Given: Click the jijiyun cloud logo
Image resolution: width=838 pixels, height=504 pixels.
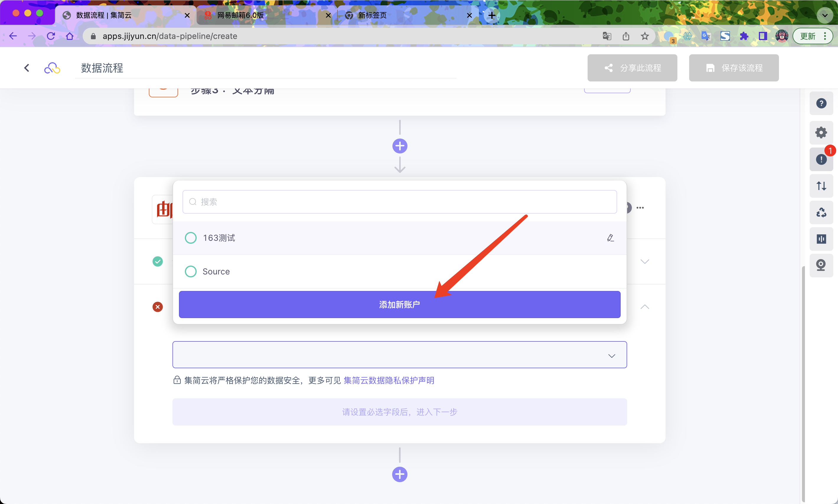Looking at the screenshot, I should tap(52, 68).
